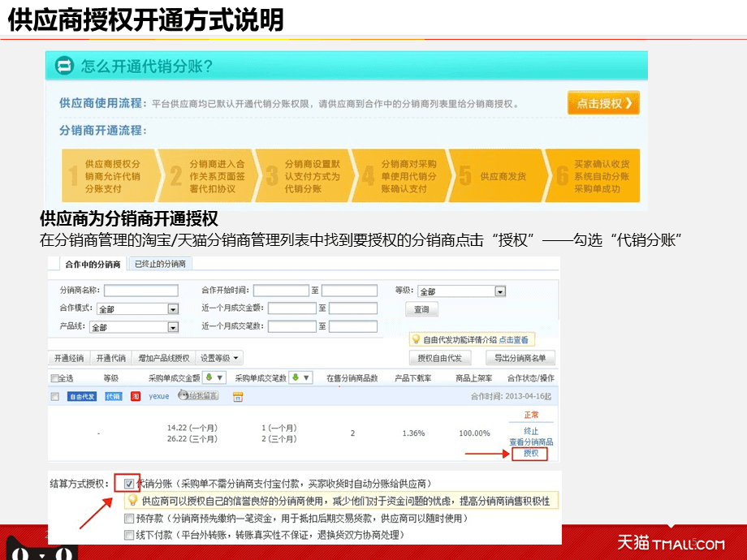Click the 授权 link highlighted in red

point(530,453)
